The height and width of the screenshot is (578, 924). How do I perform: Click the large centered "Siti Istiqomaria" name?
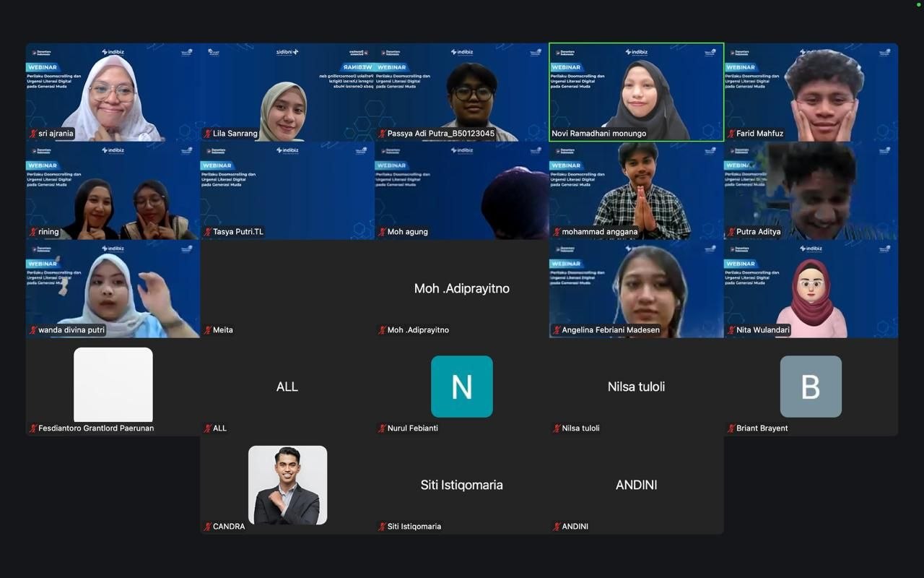(462, 485)
